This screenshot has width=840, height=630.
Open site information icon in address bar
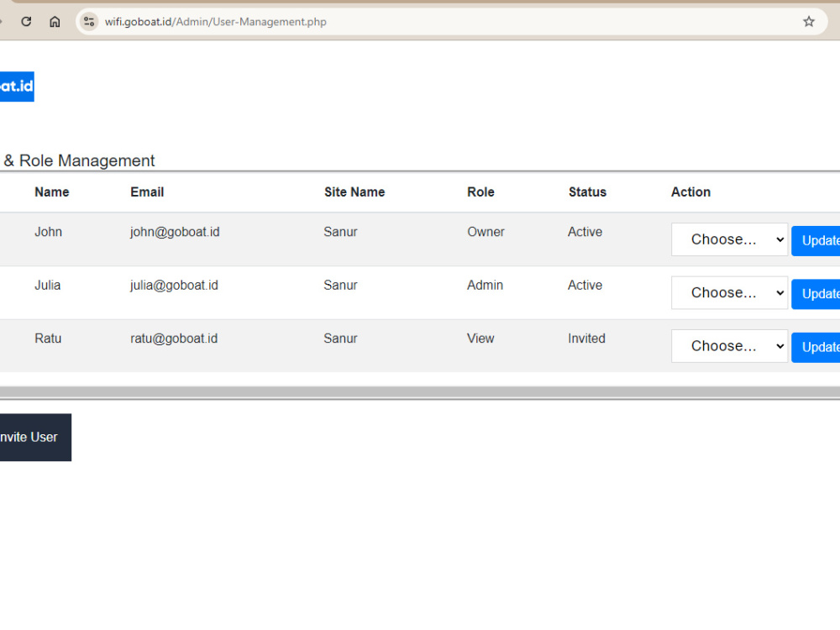tap(89, 22)
